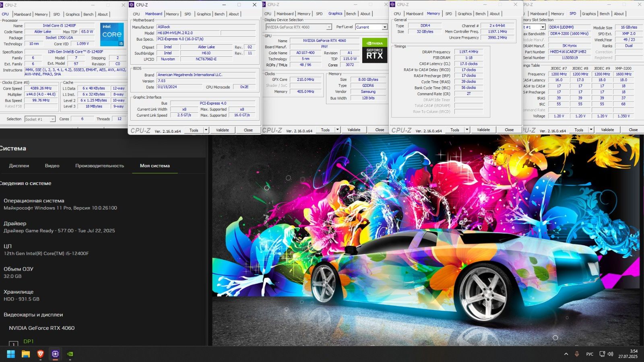This screenshot has height=362, width=644.
Task: Click the title icon of the Mainboard window
Action: (131, 5)
